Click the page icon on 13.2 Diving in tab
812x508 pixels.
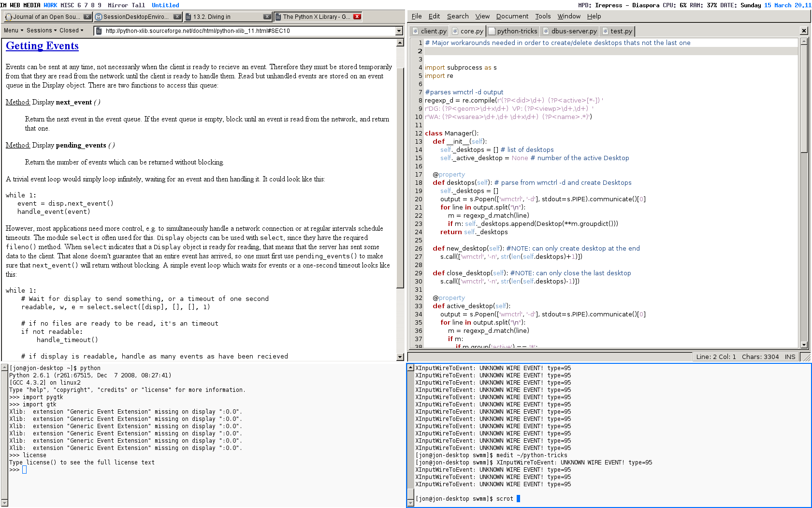point(188,17)
